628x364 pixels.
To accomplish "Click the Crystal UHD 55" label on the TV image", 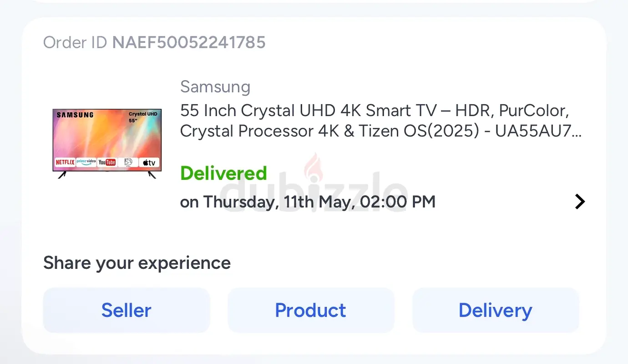I will click(x=143, y=117).
